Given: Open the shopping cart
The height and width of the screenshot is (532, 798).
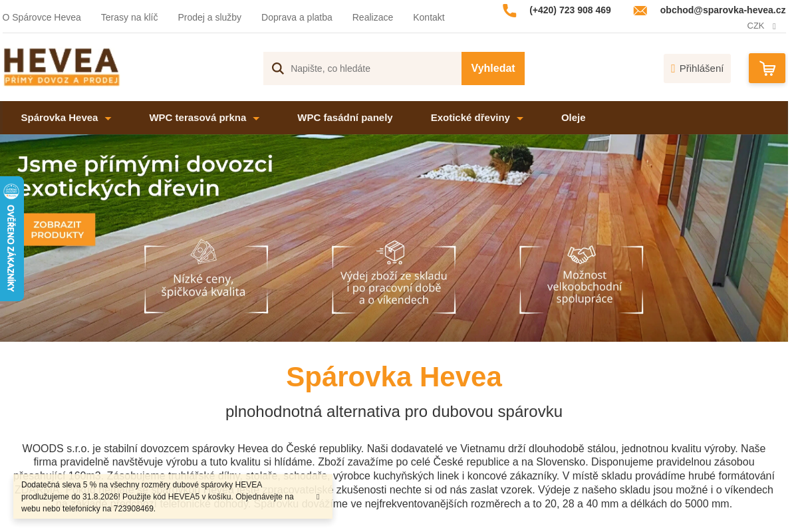Looking at the screenshot, I should pos(767,68).
